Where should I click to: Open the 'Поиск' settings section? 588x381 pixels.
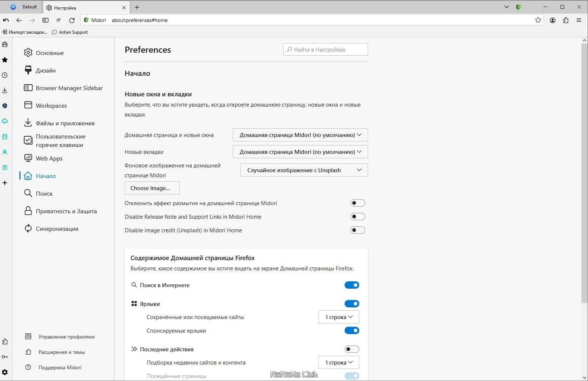click(x=63, y=193)
